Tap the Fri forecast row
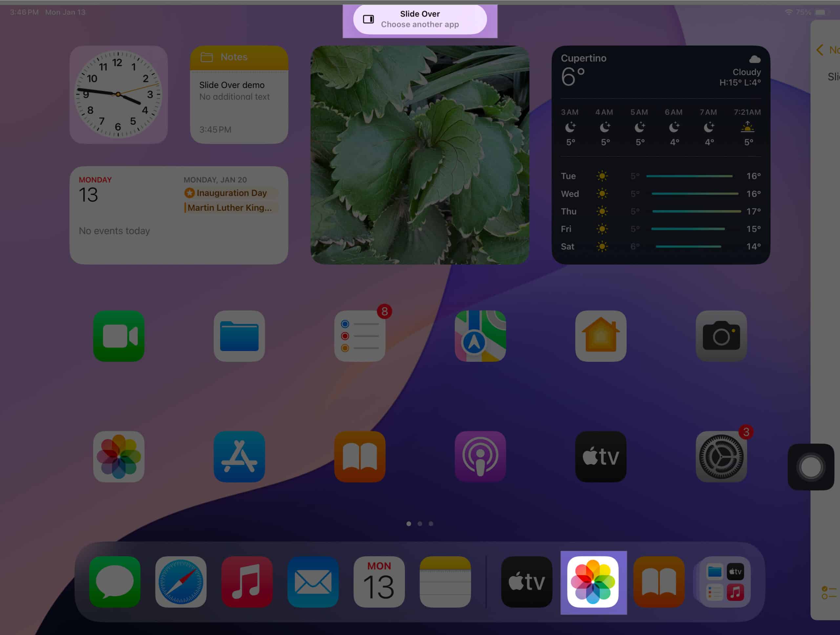The width and height of the screenshot is (840, 635). point(661,229)
